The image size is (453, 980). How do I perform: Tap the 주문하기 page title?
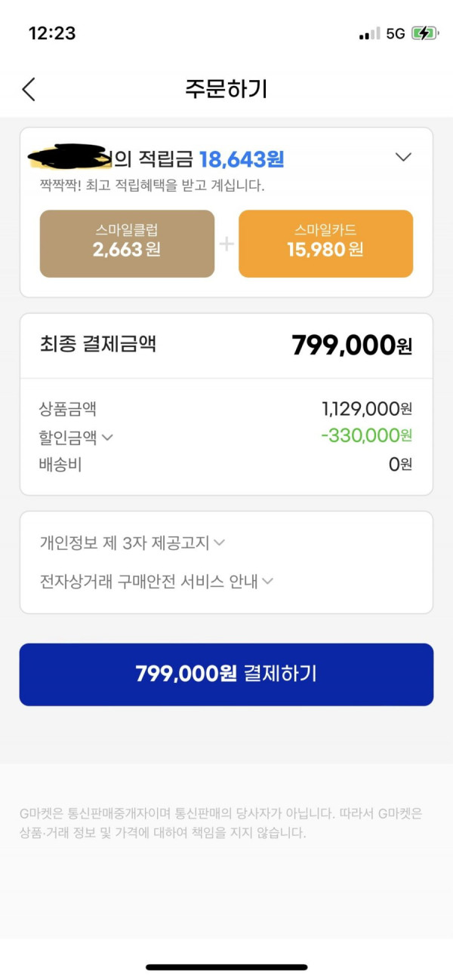tap(226, 89)
